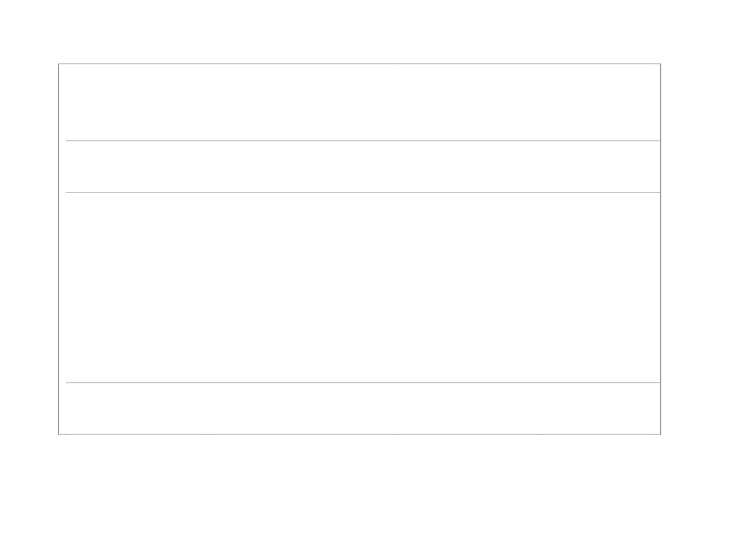756x535 pixels.
Task: Click the short second empty row
Action: (x=360, y=166)
